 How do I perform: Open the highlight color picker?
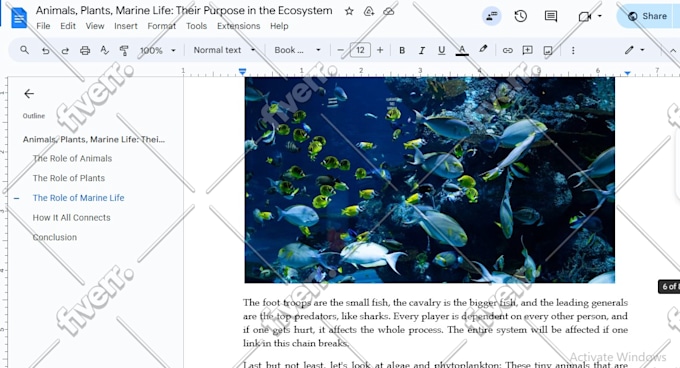point(483,49)
